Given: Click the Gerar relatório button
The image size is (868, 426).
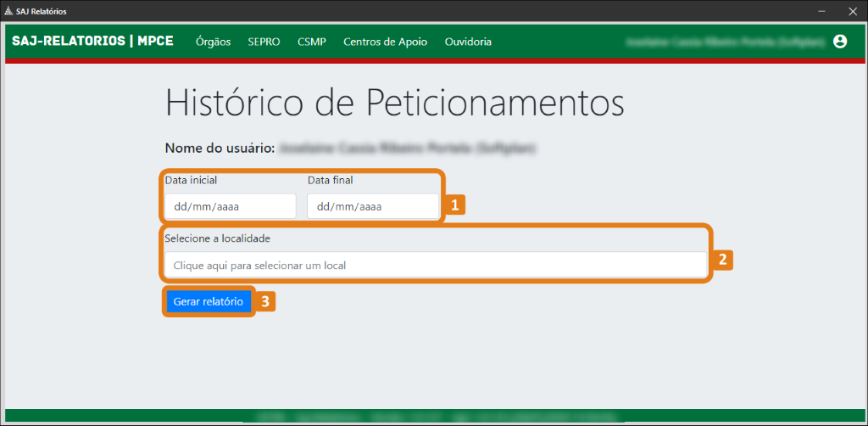Looking at the screenshot, I should (209, 302).
